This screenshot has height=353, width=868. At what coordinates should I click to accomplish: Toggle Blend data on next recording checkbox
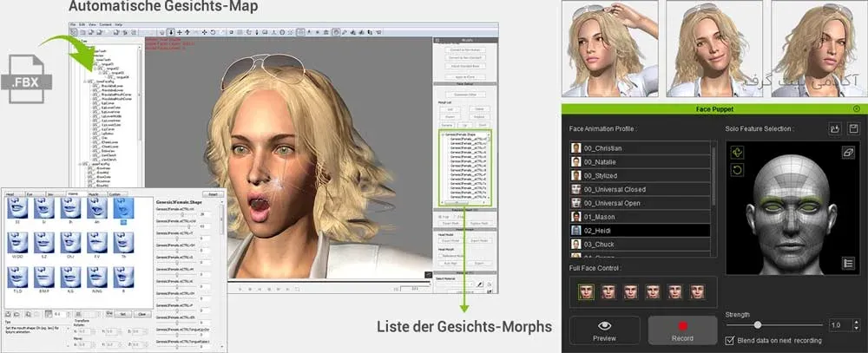click(730, 340)
